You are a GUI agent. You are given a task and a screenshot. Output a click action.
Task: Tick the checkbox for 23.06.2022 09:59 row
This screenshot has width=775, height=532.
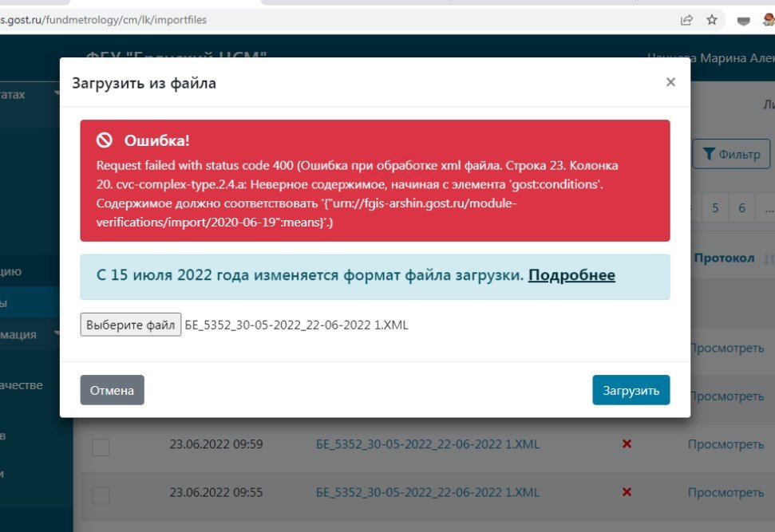101,447
